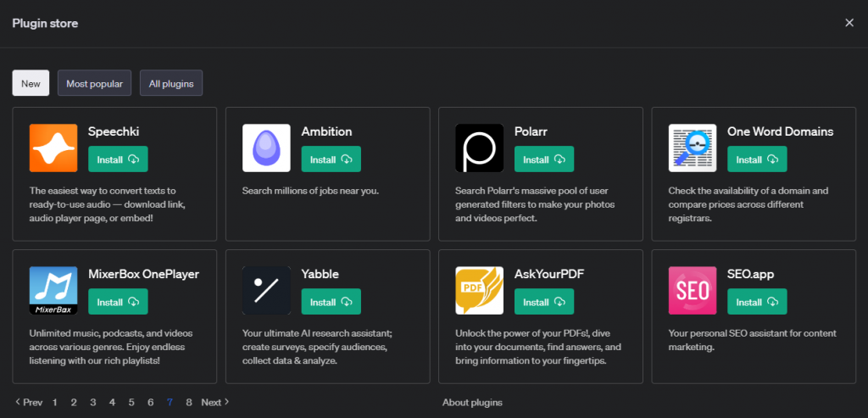Click the One Word Domains icon
The height and width of the screenshot is (418, 868).
point(692,148)
